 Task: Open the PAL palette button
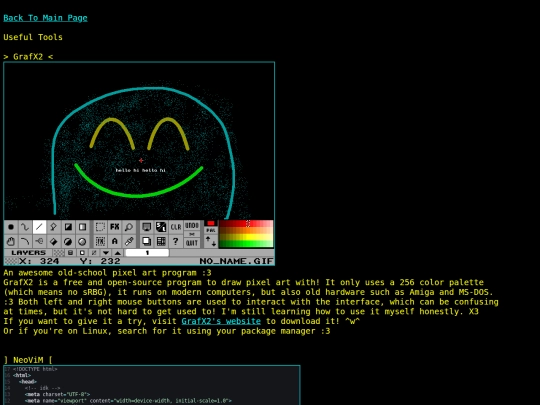pyautogui.click(x=211, y=230)
